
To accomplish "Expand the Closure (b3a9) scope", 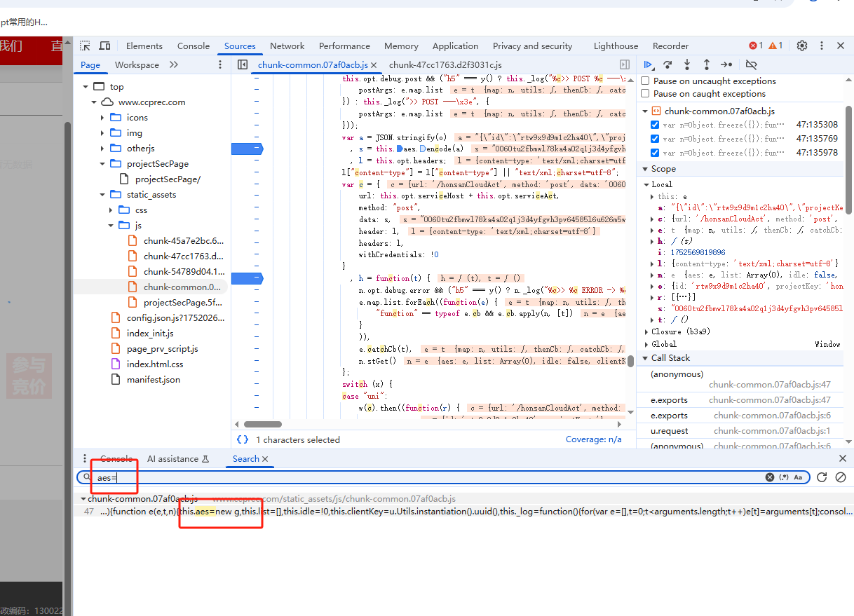I will coord(646,331).
